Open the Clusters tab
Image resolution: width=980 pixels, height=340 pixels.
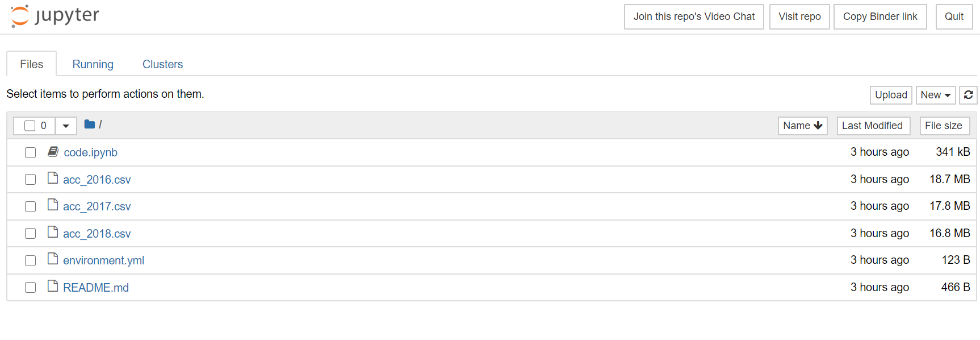click(x=162, y=64)
